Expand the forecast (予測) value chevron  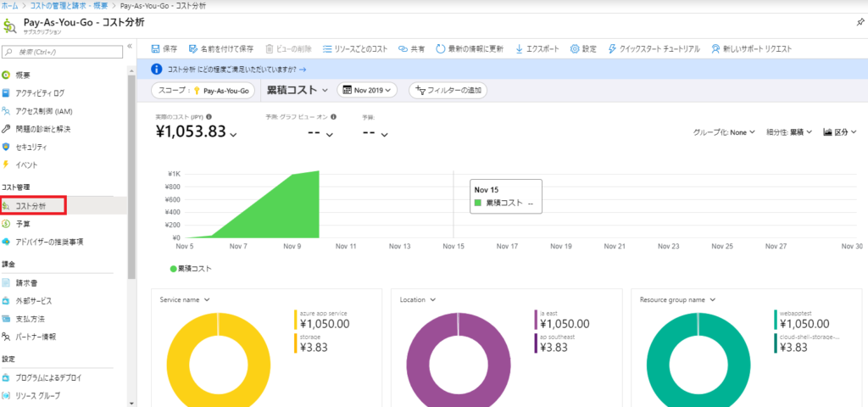[330, 135]
